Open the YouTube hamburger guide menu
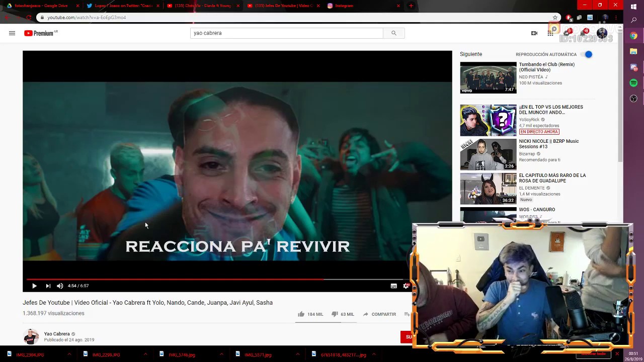The height and width of the screenshot is (362, 644). 12,33
